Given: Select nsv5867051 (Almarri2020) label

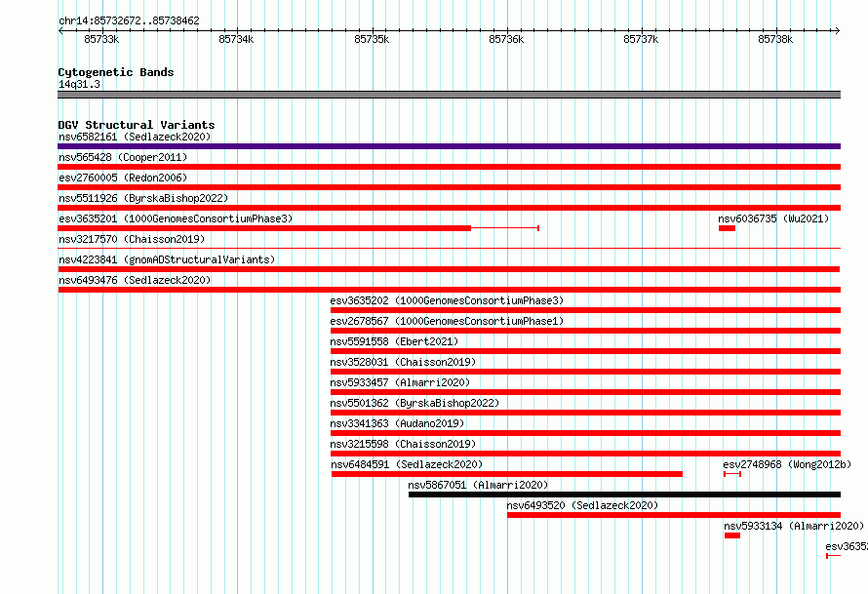Looking at the screenshot, I should pos(478,485).
